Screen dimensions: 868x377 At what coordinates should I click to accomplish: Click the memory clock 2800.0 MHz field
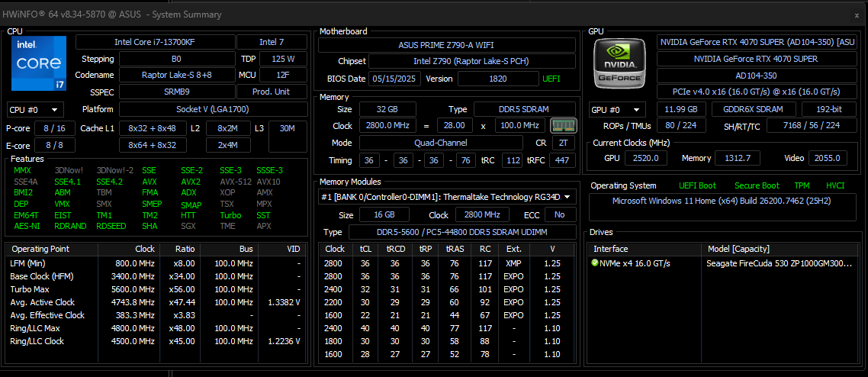pos(387,126)
